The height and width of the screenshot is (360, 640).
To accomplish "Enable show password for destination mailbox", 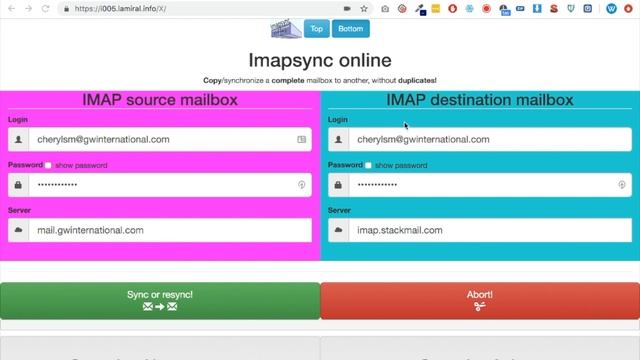I will pyautogui.click(x=368, y=165).
